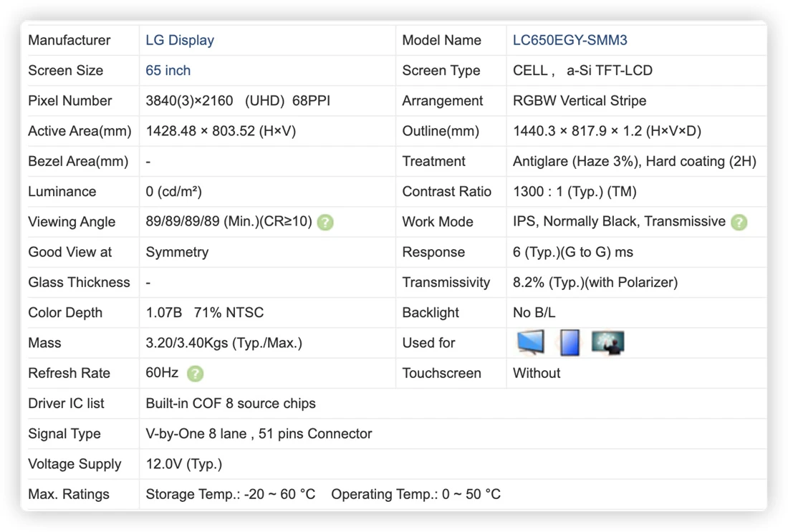Click the backlight value "No B/L"
The image size is (788, 532).
534,312
